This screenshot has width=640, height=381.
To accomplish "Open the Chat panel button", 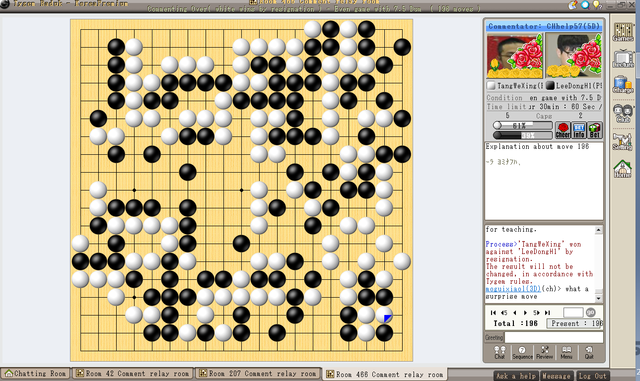I will pyautogui.click(x=500, y=352).
